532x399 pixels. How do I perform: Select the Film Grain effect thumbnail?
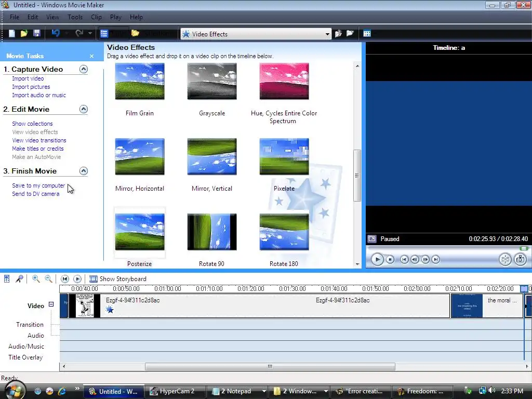tap(140, 82)
